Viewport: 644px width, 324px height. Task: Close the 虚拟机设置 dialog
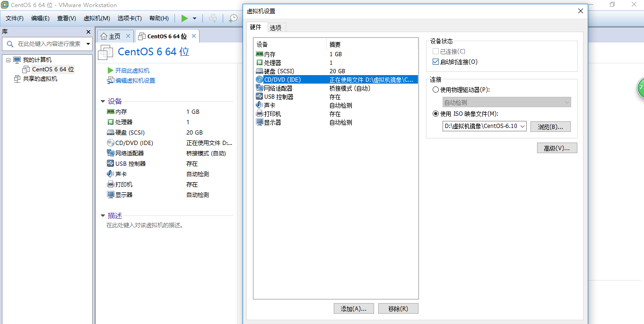[581, 11]
